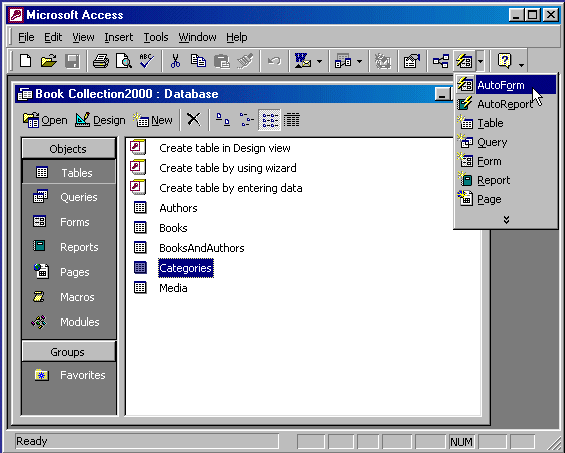This screenshot has height=453, width=565.
Task: Choose Table in New Object menu
Action: [506, 123]
